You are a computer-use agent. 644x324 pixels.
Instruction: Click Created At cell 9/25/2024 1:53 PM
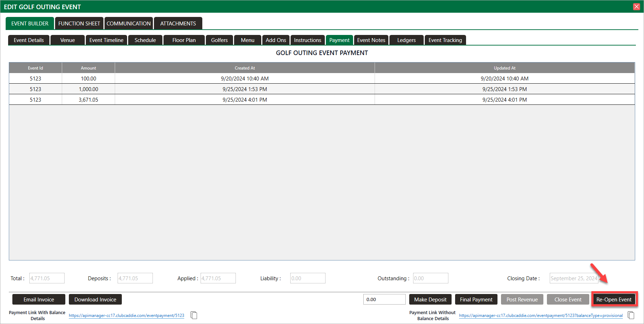(x=245, y=89)
